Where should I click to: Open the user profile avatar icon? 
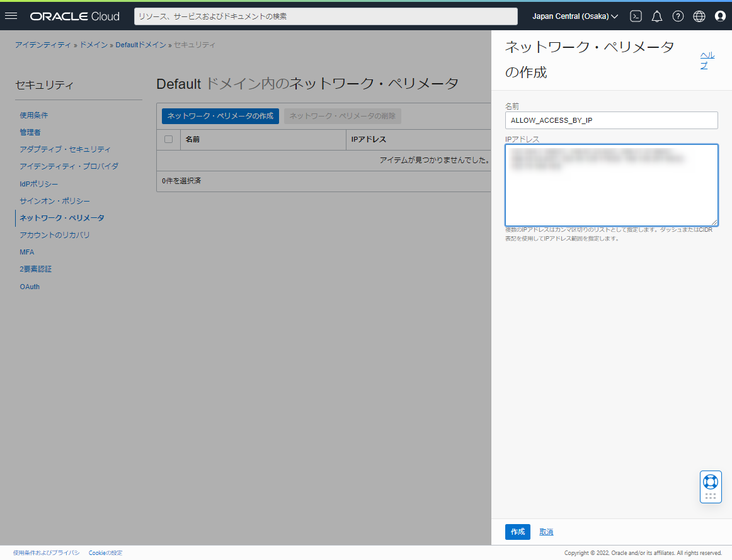(720, 16)
